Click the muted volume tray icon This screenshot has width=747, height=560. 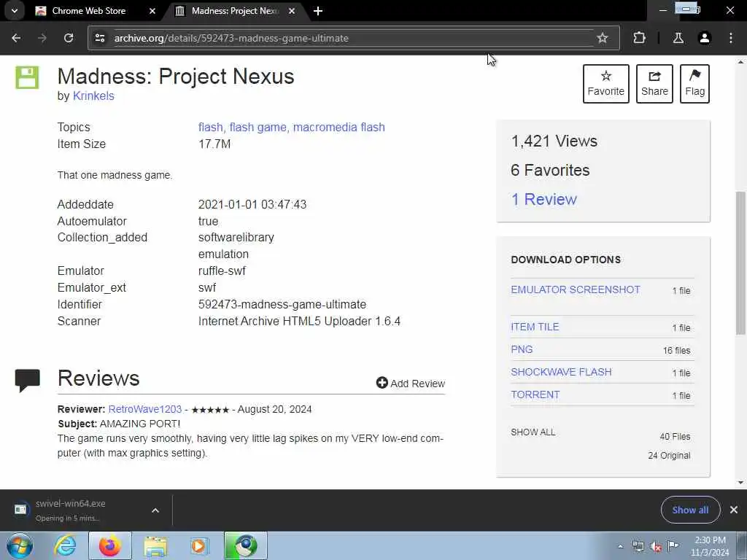pyautogui.click(x=656, y=547)
